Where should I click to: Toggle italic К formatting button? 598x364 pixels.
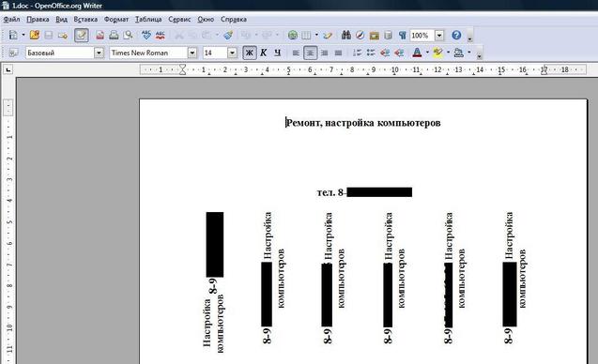(264, 53)
